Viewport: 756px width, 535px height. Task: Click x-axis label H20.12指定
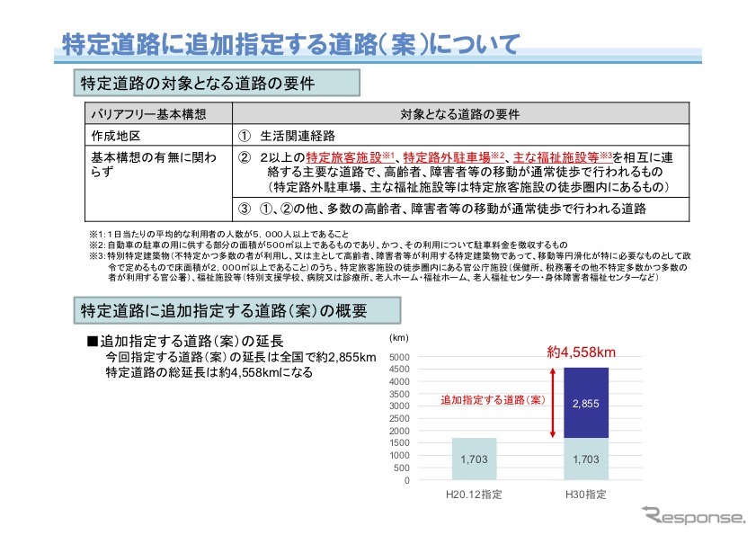tap(474, 495)
